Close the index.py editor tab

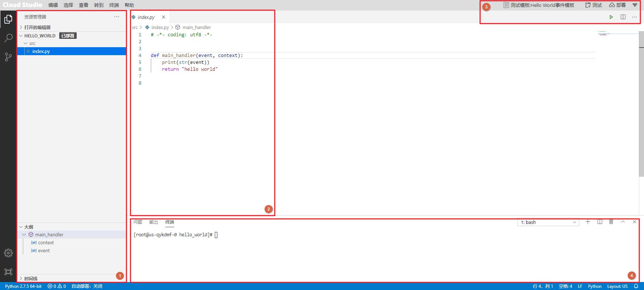[164, 17]
